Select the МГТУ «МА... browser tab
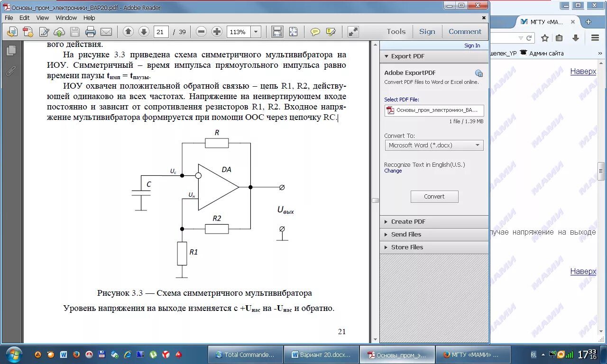This screenshot has width=607, height=364. (548, 22)
